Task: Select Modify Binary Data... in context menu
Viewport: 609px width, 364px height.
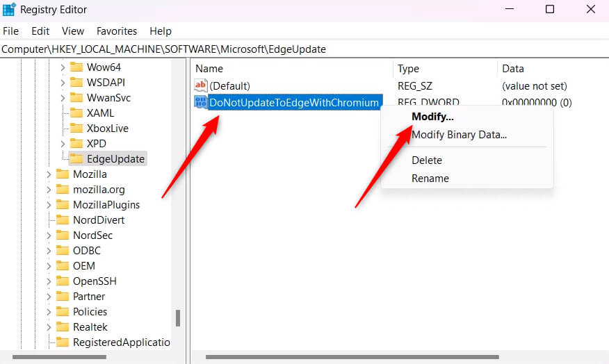Action: 459,135
